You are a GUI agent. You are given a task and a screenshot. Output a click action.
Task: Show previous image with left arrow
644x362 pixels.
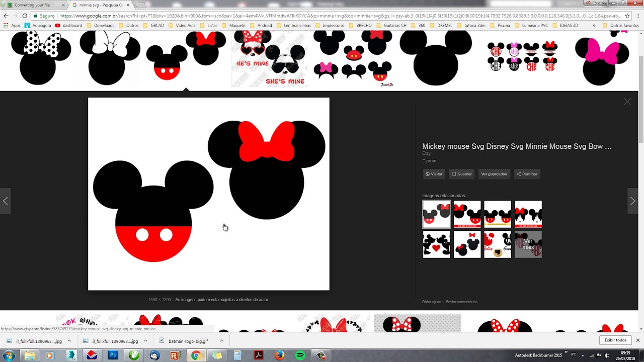5,201
